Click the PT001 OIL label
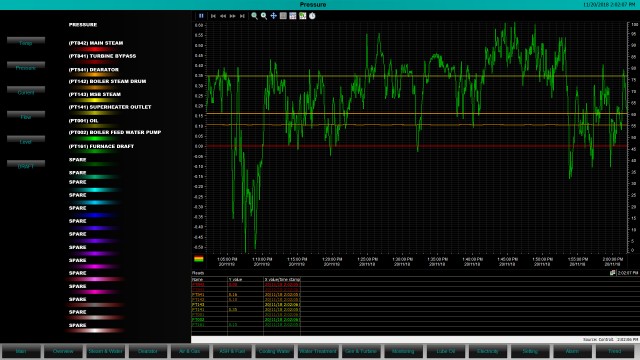This screenshot has height=360, width=640. point(83,121)
